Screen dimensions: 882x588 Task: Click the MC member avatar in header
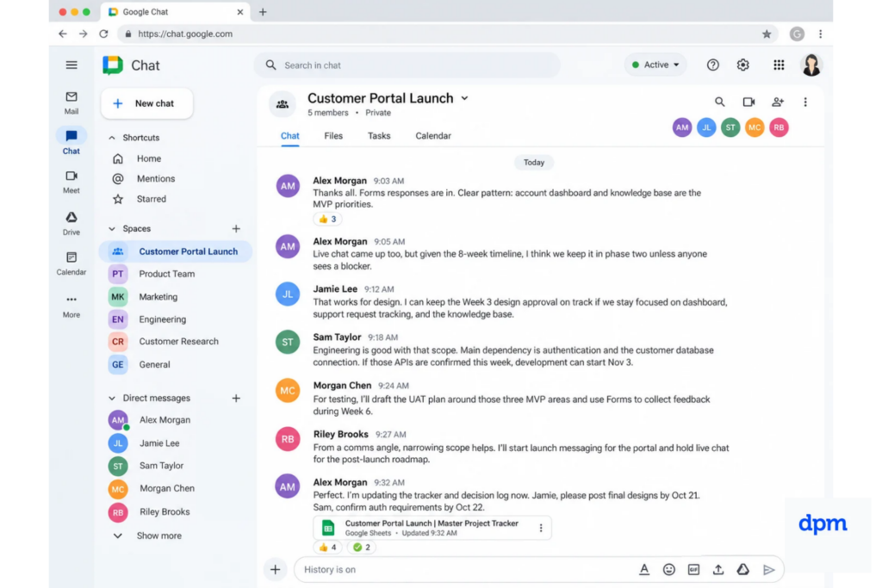(755, 127)
